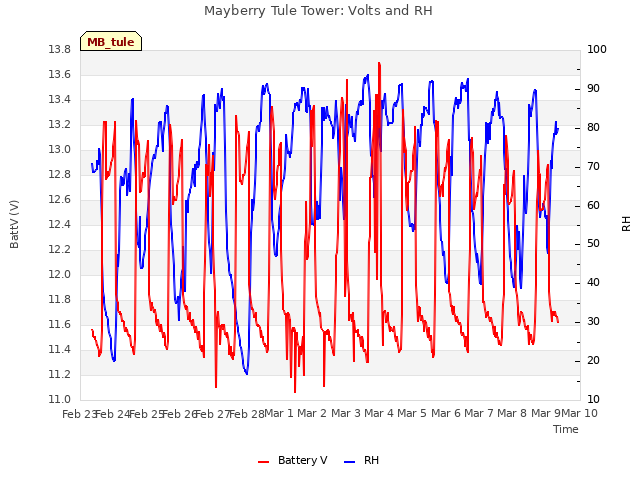Viewport: 640px width, 480px height.
Task: Click the 40 right axis tick value
Action: pos(593,282)
